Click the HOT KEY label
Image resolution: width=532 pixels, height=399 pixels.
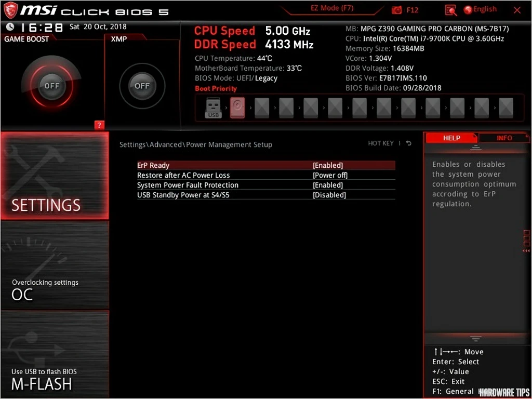[381, 143]
